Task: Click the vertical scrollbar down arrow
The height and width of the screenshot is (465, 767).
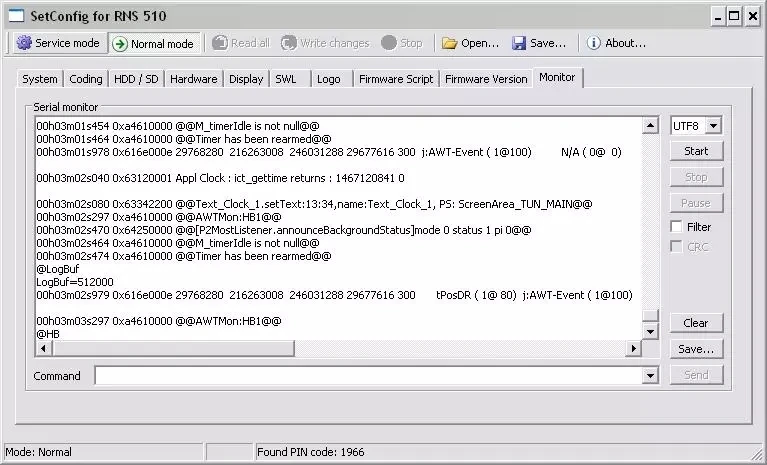Action: tap(650, 332)
